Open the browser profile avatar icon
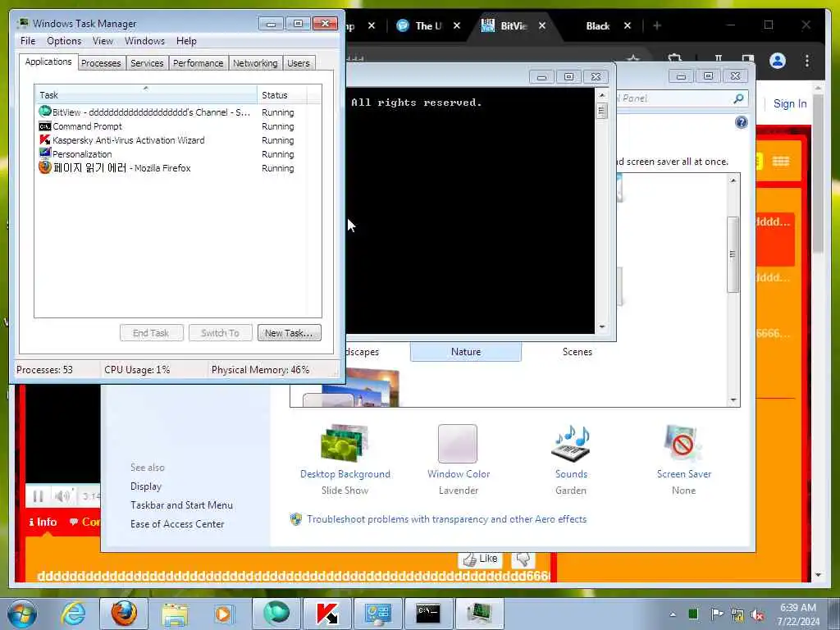840x630 pixels. coord(778,61)
